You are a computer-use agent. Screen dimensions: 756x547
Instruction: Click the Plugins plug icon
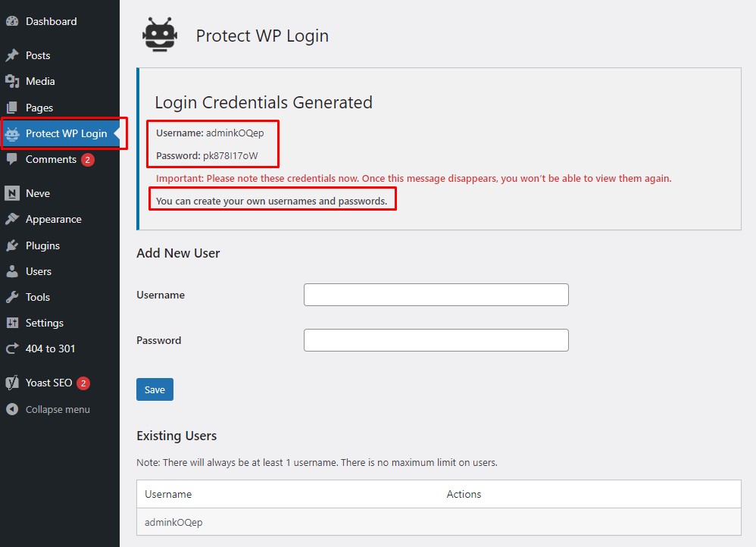(x=12, y=245)
